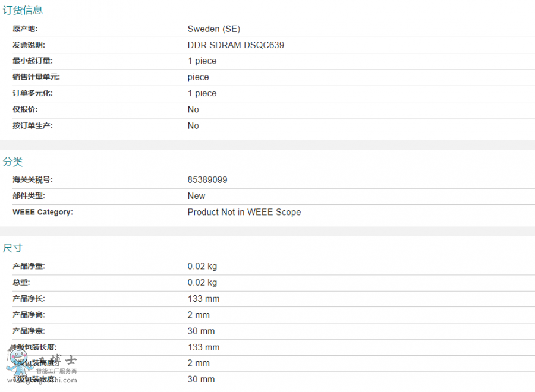Click the 总重 label
The width and height of the screenshot is (535, 392).
(21, 283)
